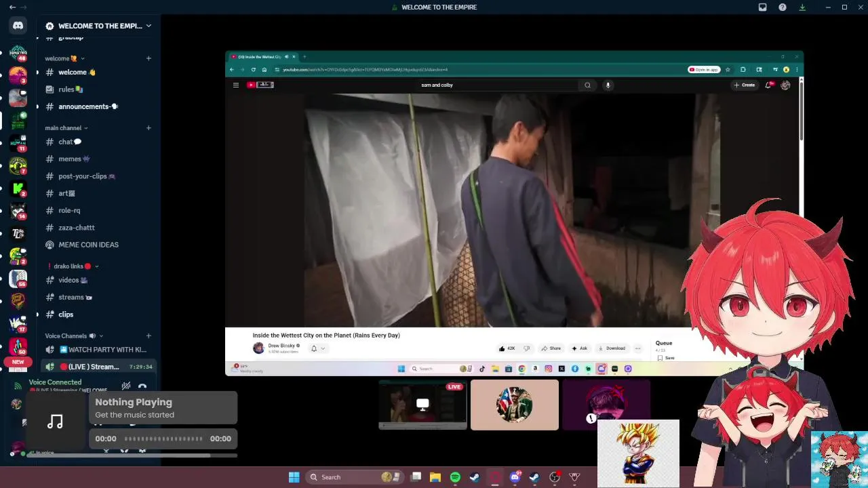
Task: Open Discord help question mark icon
Action: point(783,7)
